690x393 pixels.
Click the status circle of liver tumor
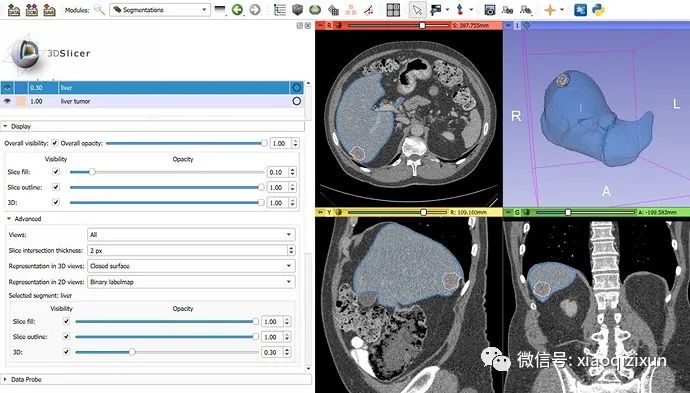[x=297, y=101]
